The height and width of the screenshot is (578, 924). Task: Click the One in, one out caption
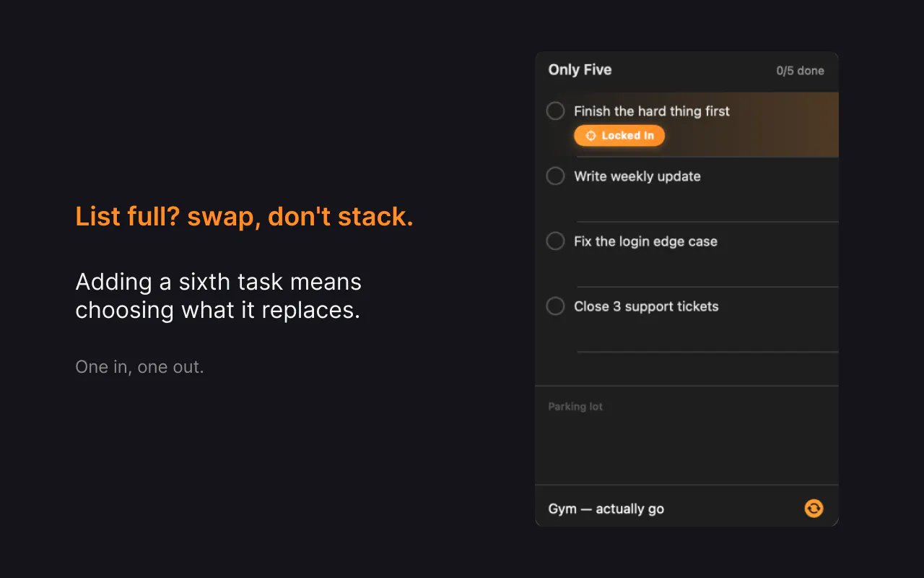(139, 367)
